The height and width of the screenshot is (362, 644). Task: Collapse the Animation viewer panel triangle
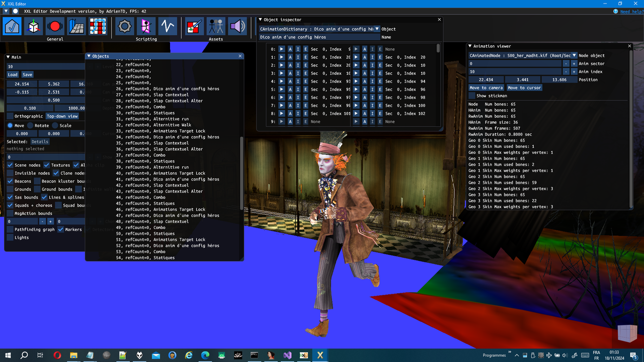point(470,46)
